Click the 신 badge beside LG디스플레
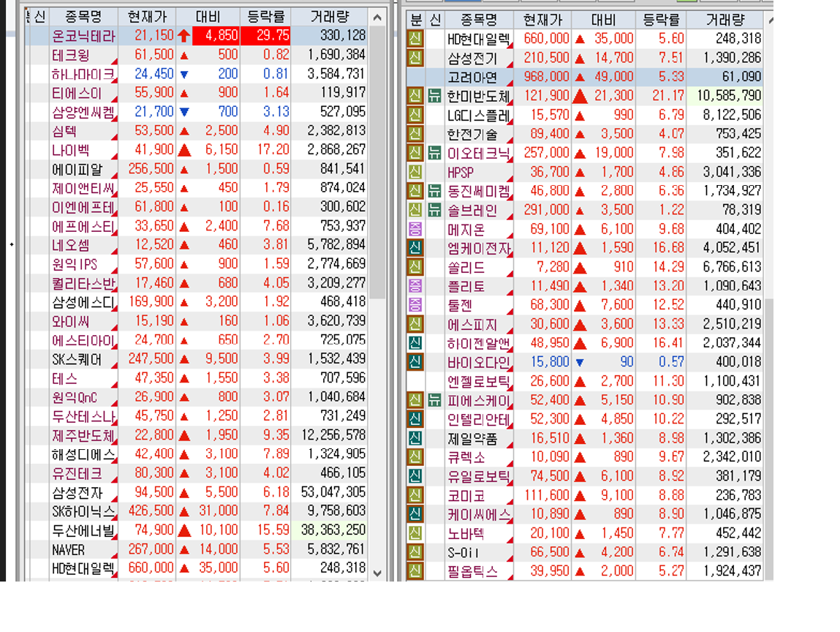The image size is (840, 632). point(415,115)
